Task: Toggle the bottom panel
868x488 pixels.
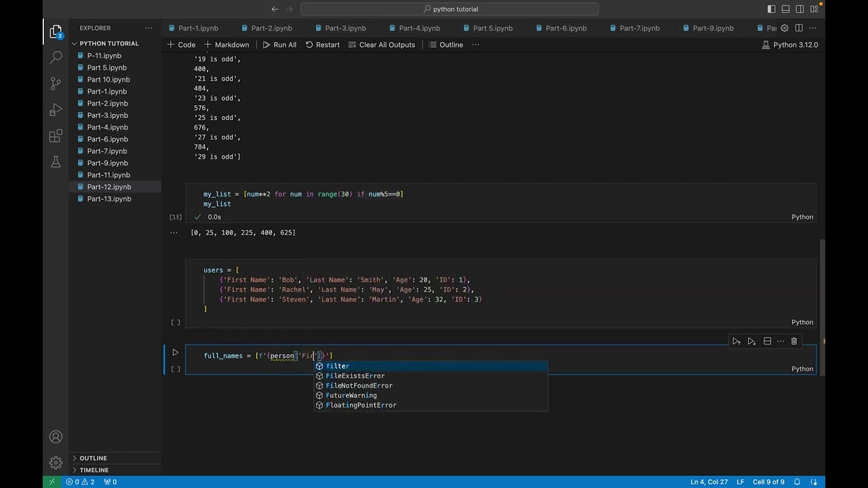Action: [786, 9]
